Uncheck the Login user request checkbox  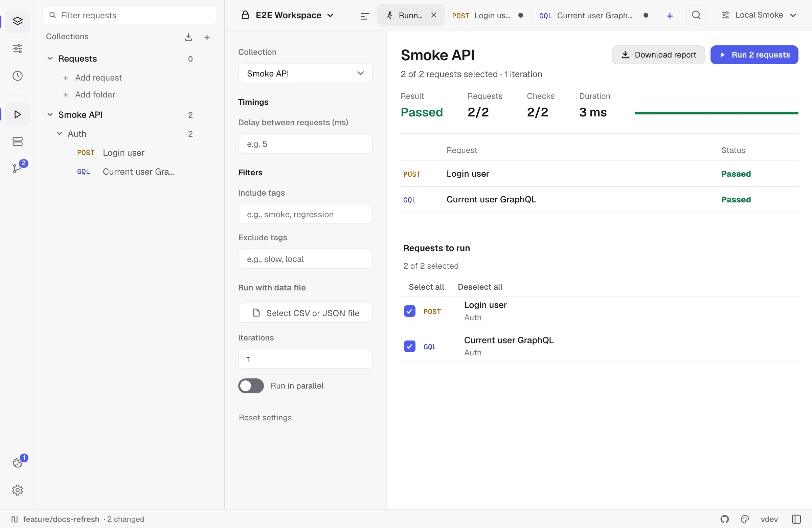click(x=409, y=311)
